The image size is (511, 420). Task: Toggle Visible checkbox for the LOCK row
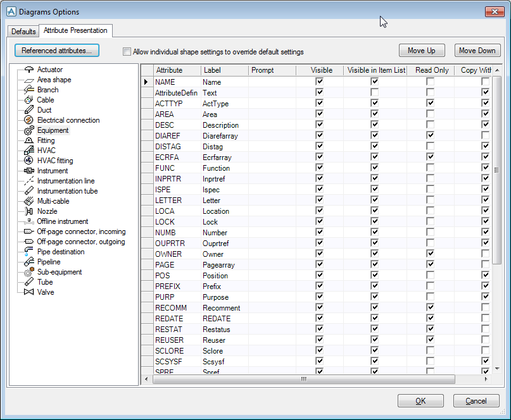tap(319, 221)
